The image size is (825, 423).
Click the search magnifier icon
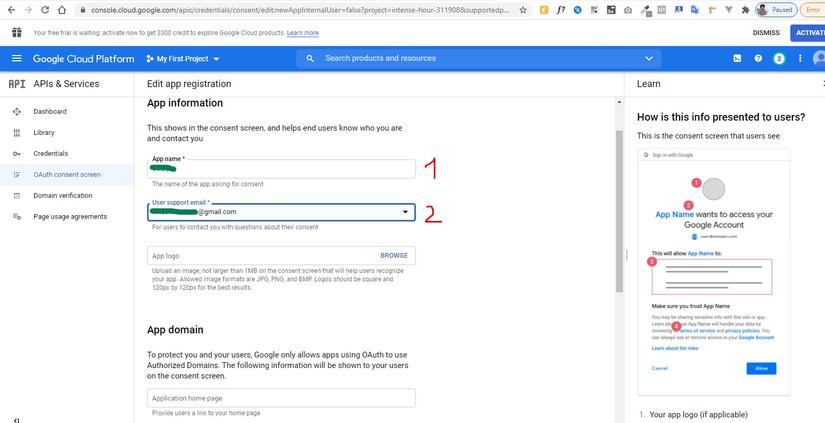click(x=310, y=58)
